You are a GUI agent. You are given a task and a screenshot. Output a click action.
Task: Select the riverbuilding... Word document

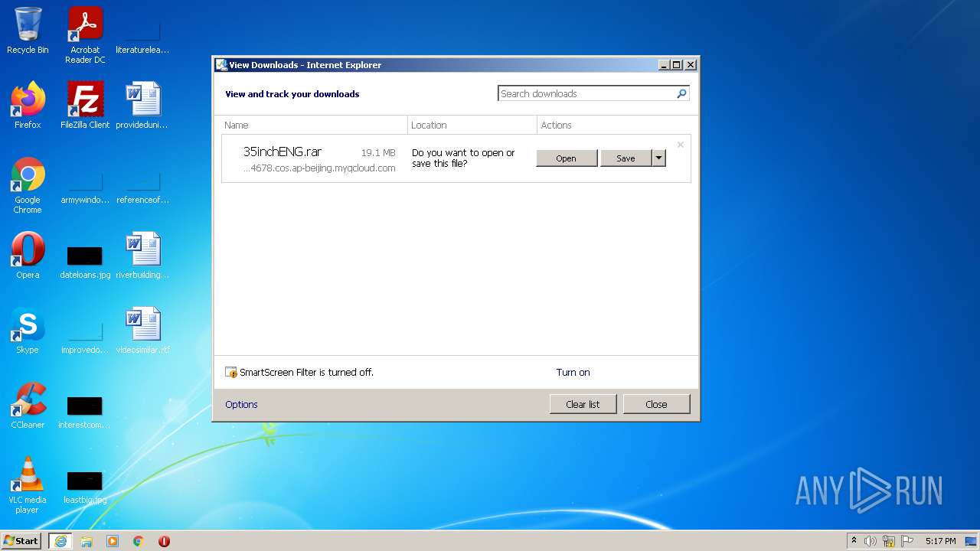coord(142,256)
